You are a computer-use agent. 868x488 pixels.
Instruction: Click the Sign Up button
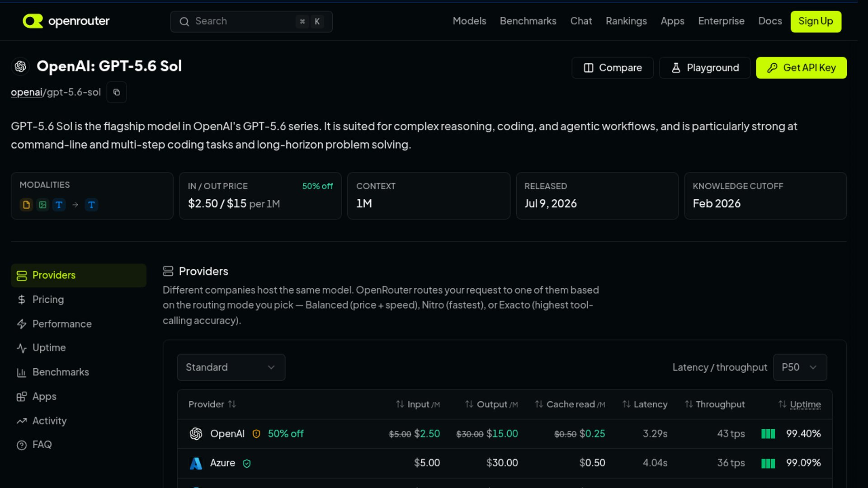[816, 21]
